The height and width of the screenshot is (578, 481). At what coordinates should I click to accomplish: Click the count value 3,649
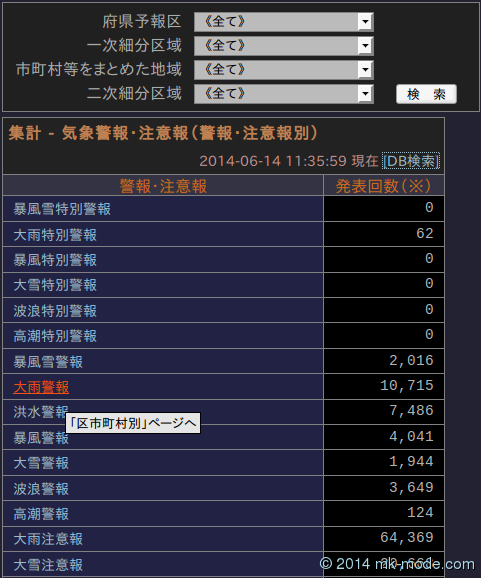pyautogui.click(x=411, y=487)
